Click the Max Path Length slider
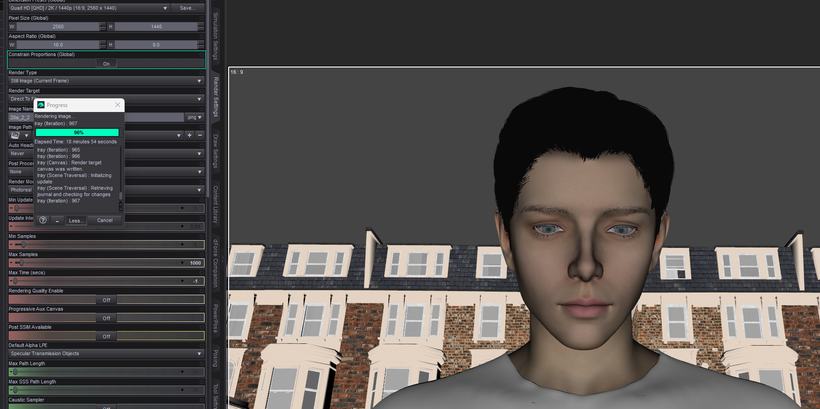The image size is (820, 409). [106, 372]
